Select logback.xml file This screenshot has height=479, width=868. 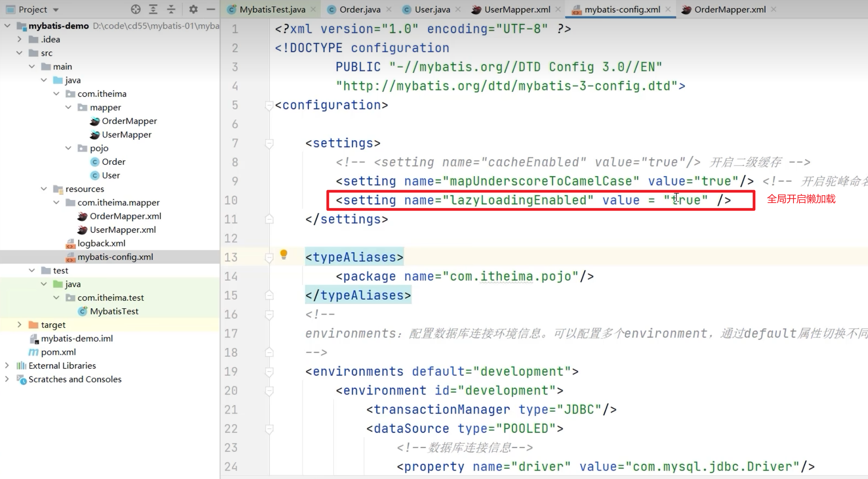(x=101, y=243)
